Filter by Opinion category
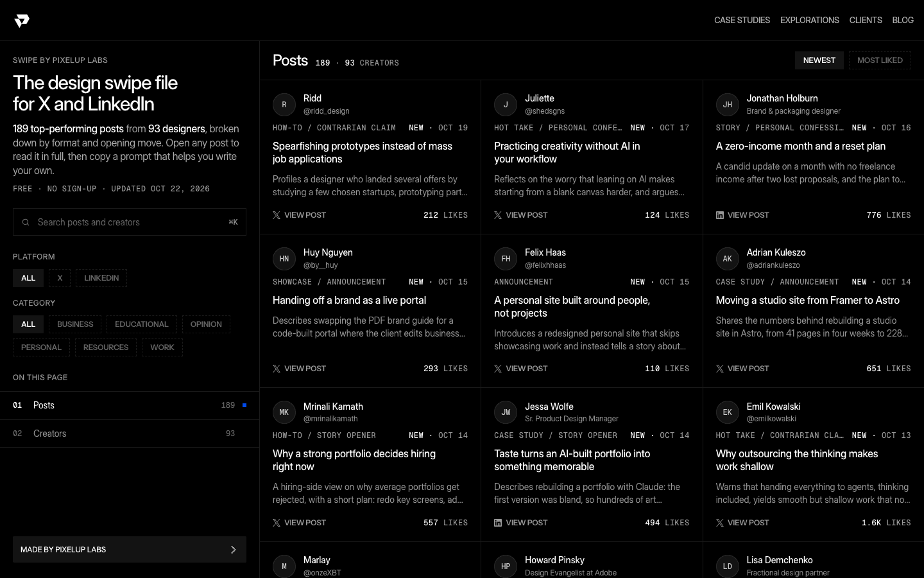Screen dimensions: 924x578 click(206, 324)
